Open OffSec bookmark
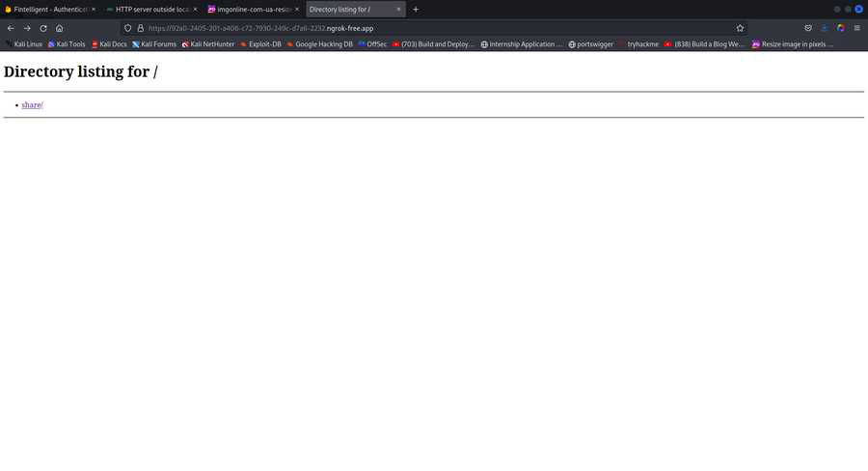The image size is (868, 471). 372,44
